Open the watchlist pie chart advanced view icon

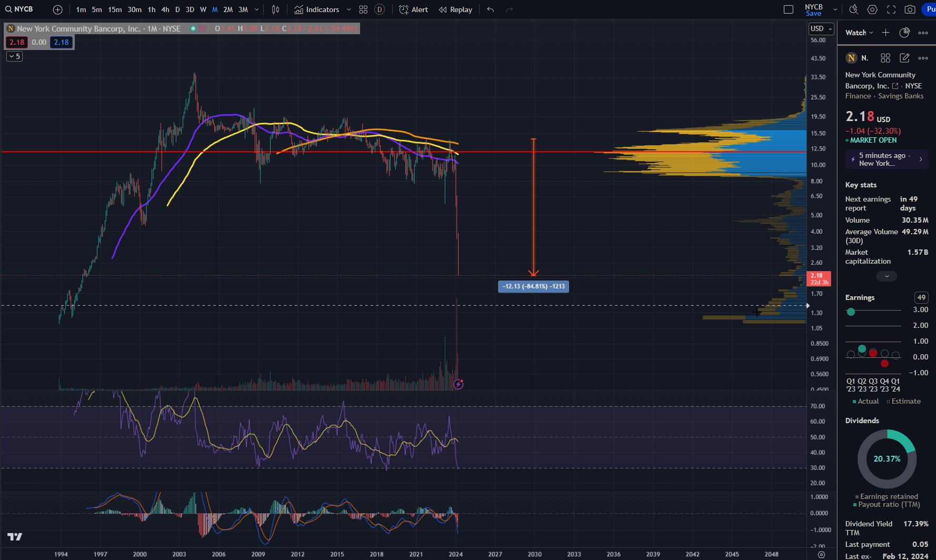904,33
